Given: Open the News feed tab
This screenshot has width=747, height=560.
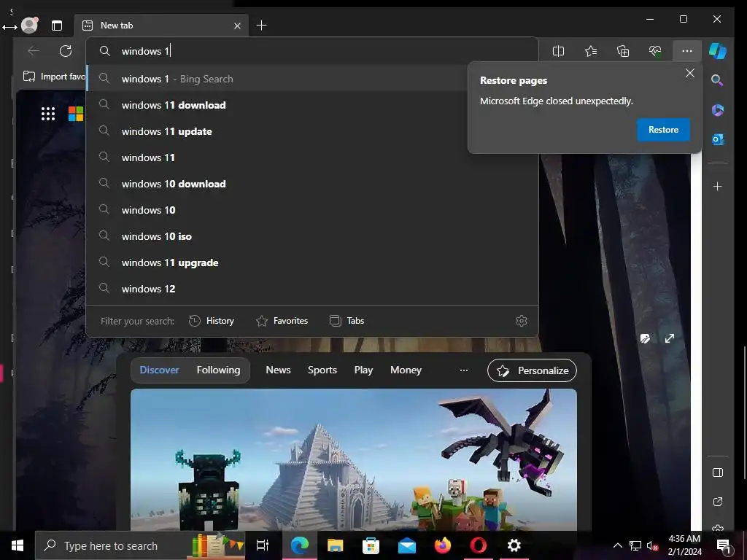Looking at the screenshot, I should pyautogui.click(x=278, y=370).
